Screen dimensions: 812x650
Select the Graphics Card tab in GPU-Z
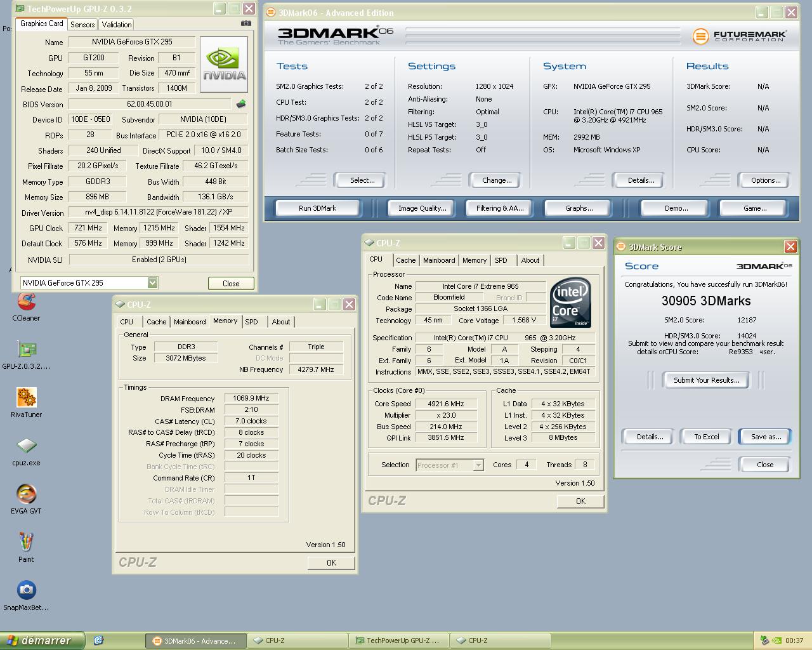pyautogui.click(x=41, y=23)
